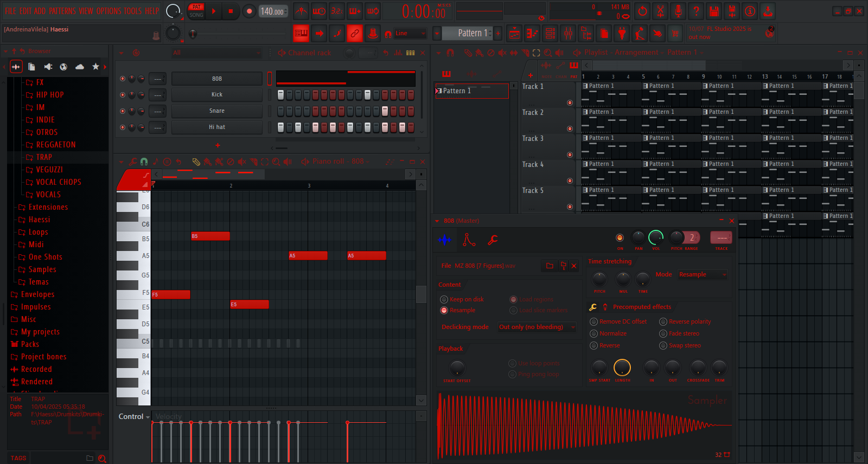Click the browser search icon near TAGS
Screen dimensions: 868x464
pos(102,459)
